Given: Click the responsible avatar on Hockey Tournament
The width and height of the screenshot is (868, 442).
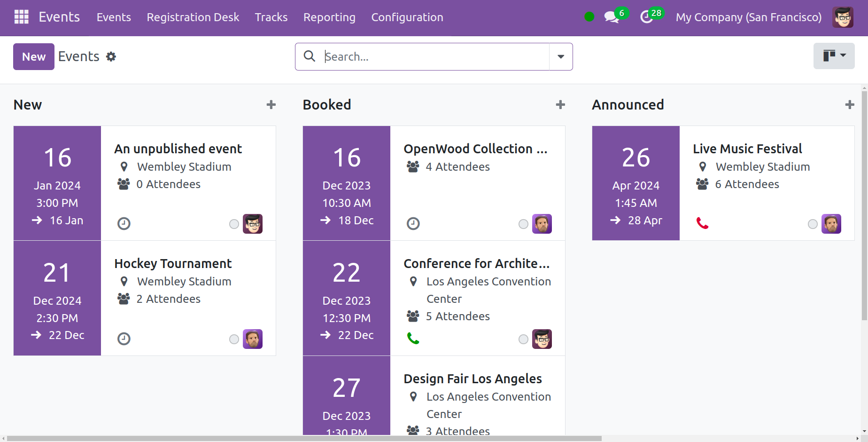Looking at the screenshot, I should pyautogui.click(x=253, y=339).
